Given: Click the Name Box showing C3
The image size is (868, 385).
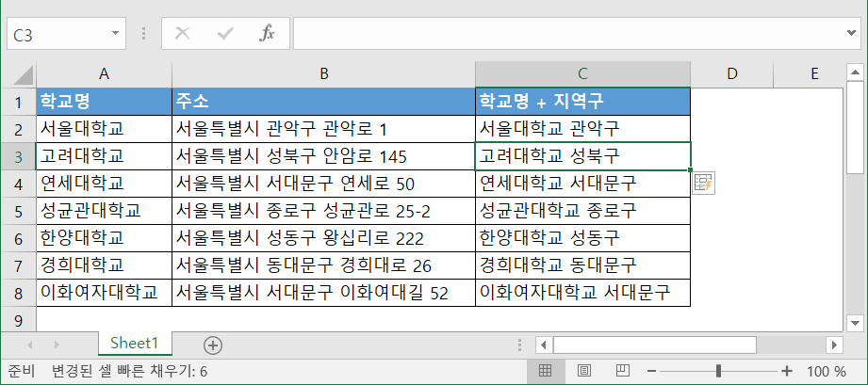Looking at the screenshot, I should [x=58, y=34].
